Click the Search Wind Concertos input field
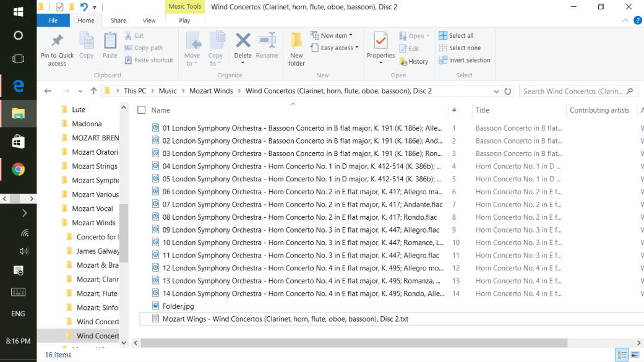 pyautogui.click(x=572, y=91)
